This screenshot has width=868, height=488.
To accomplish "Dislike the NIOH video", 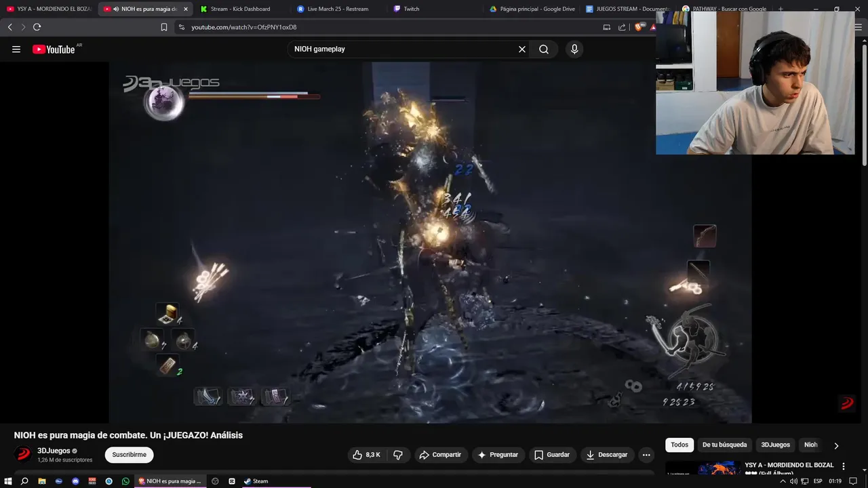I will point(398,455).
